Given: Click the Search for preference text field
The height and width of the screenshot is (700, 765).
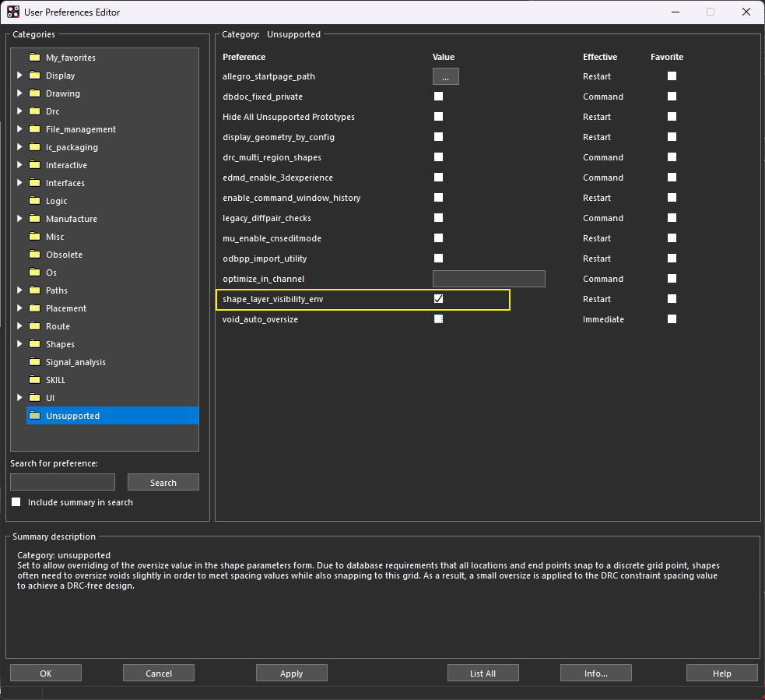Looking at the screenshot, I should (62, 483).
